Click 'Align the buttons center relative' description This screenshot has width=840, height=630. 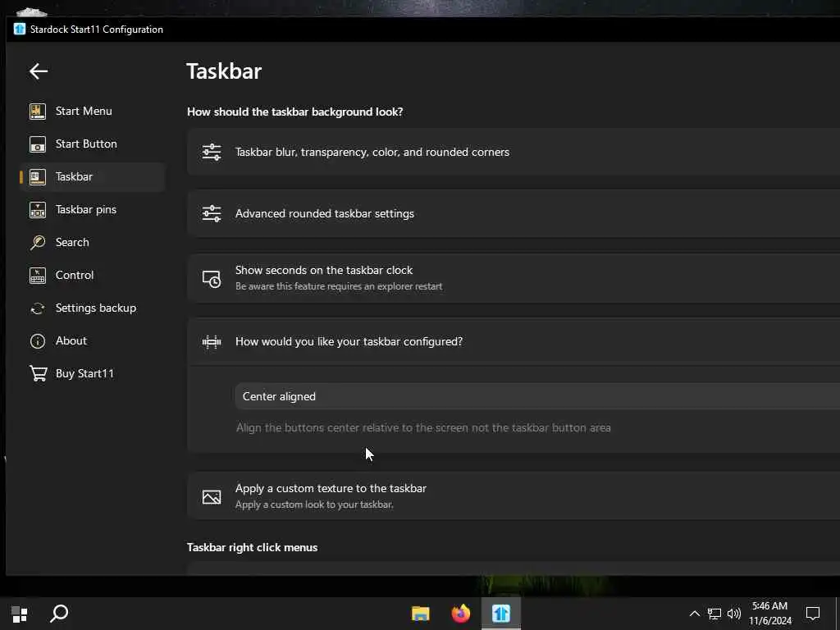[424, 428]
